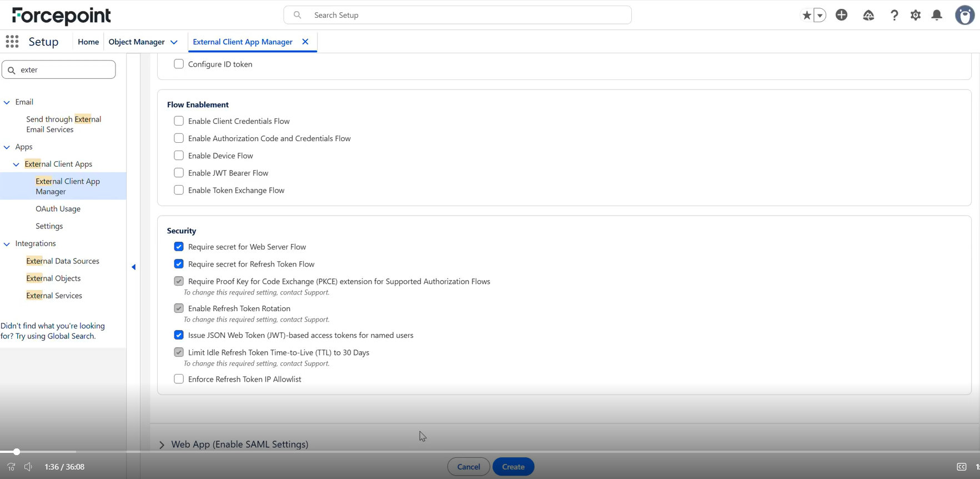The width and height of the screenshot is (980, 479).
Task: Open External Data Sources link
Action: (x=63, y=261)
